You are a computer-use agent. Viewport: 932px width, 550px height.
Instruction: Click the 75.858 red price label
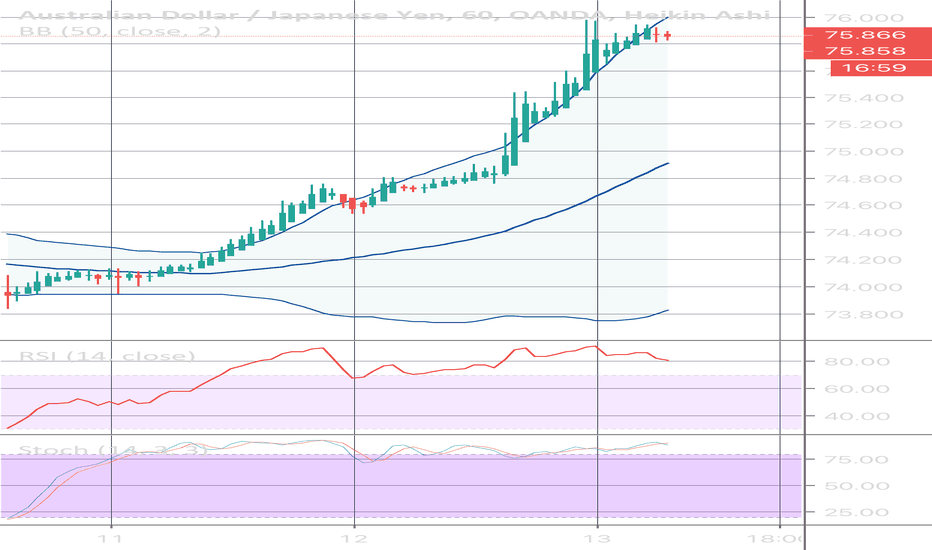pos(865,51)
